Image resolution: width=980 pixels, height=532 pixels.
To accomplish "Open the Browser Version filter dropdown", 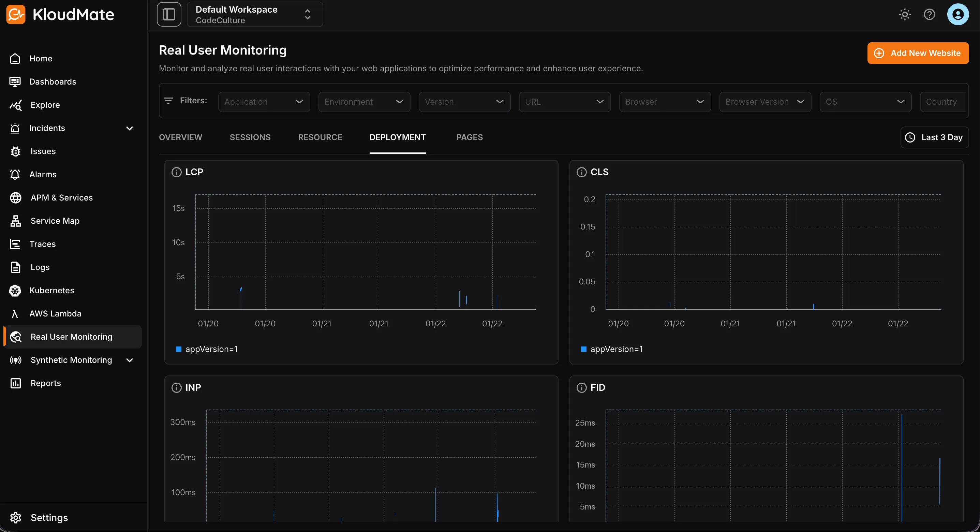I will (765, 102).
